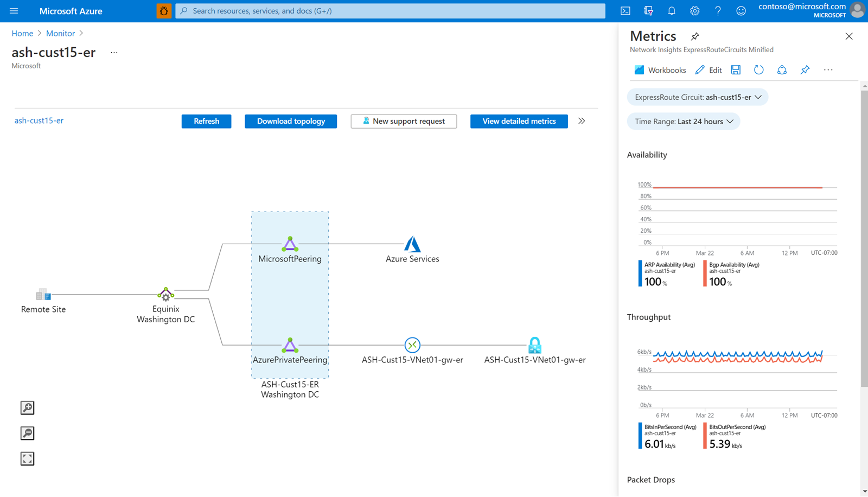
Task: Open the ash-cust15-er link
Action: click(x=39, y=120)
